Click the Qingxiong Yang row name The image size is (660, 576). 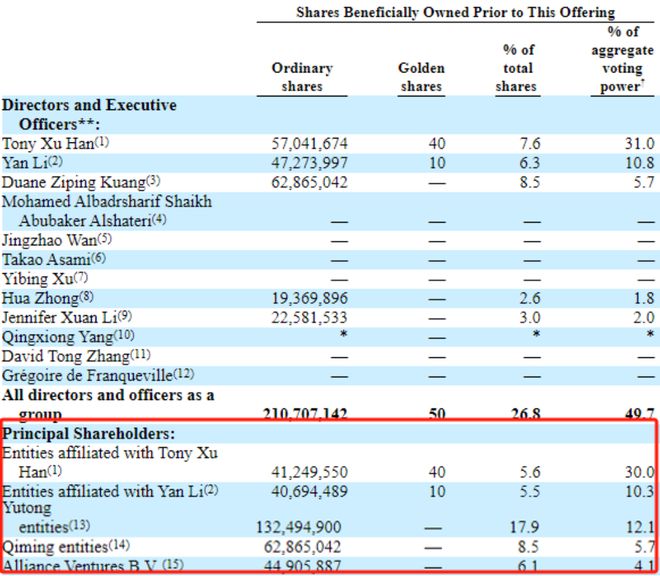click(68, 337)
